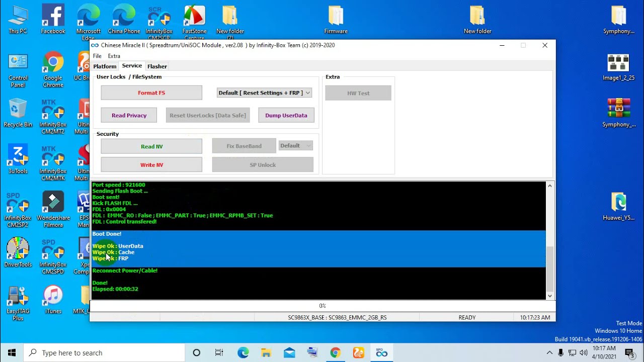This screenshot has height=362, width=644.
Task: Open the File menu
Action: point(97,56)
